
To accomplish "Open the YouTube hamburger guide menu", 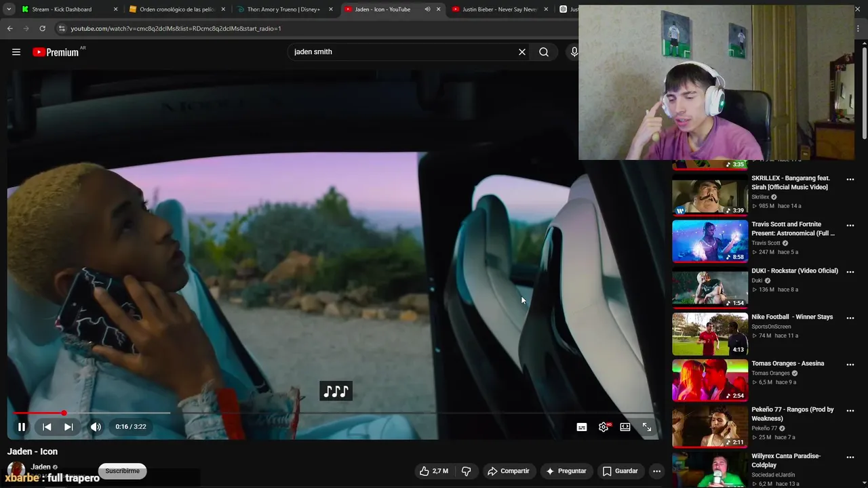I will pyautogui.click(x=16, y=52).
